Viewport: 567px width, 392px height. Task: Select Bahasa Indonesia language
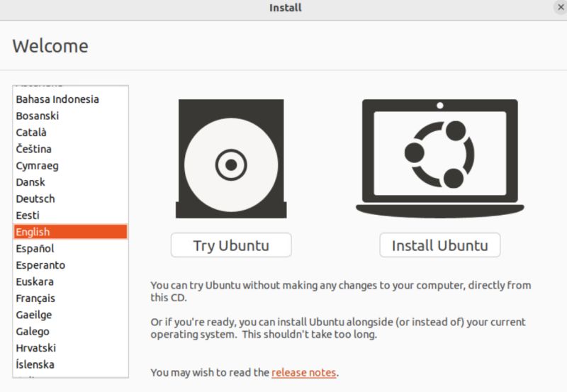coord(70,99)
